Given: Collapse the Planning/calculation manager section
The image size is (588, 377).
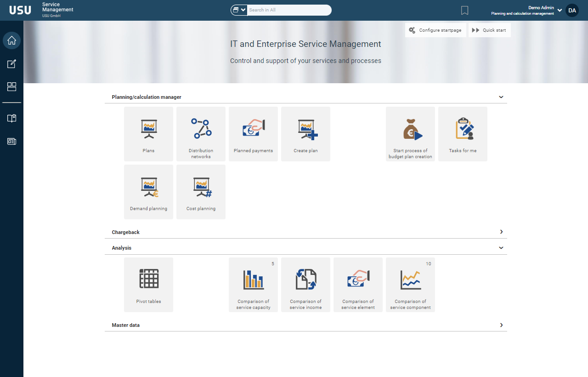Looking at the screenshot, I should point(501,97).
